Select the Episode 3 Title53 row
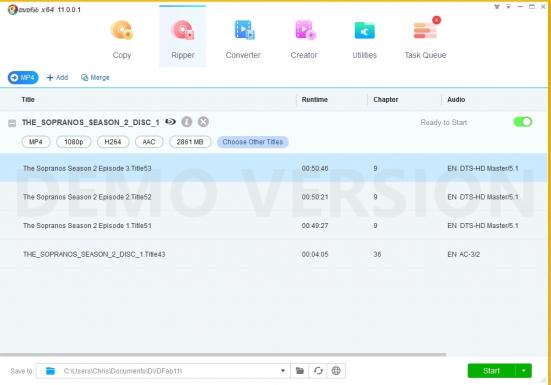Viewport: 551px width, 385px height. 274,168
